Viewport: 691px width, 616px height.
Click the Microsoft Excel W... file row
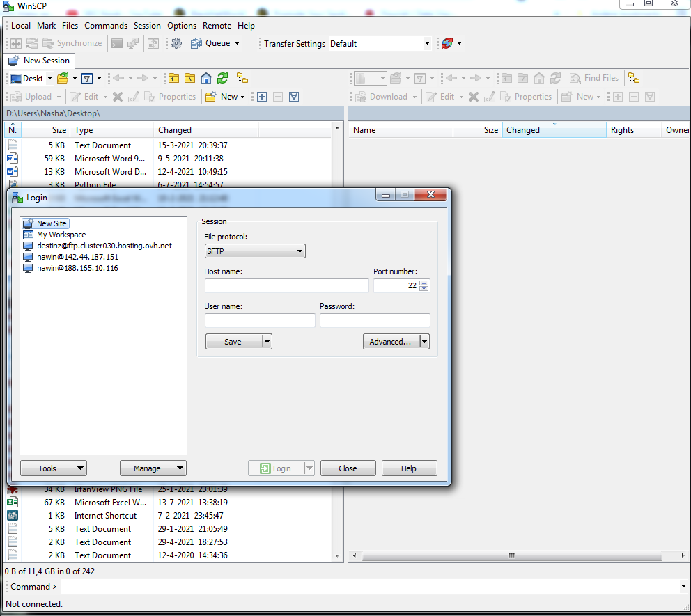click(167, 502)
